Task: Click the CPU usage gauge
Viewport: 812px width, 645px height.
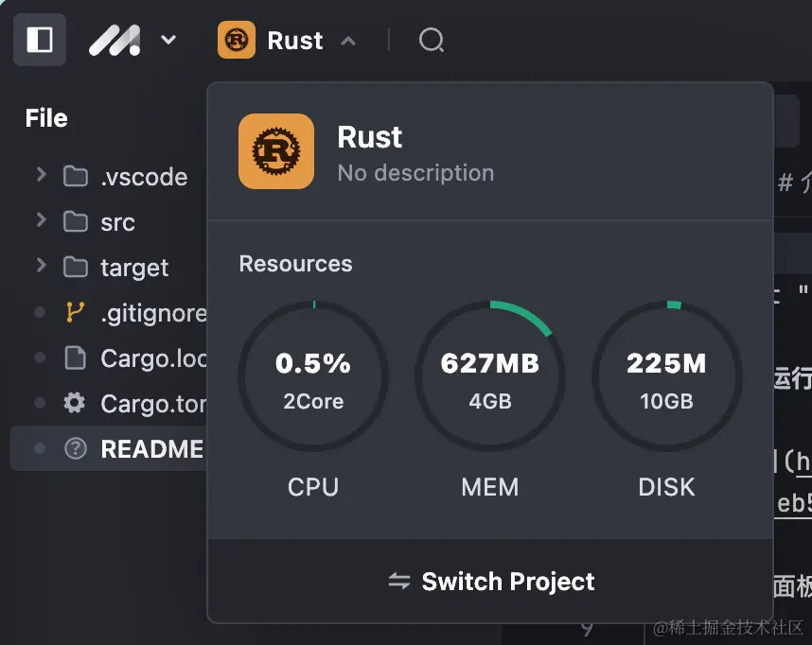Action: [313, 376]
